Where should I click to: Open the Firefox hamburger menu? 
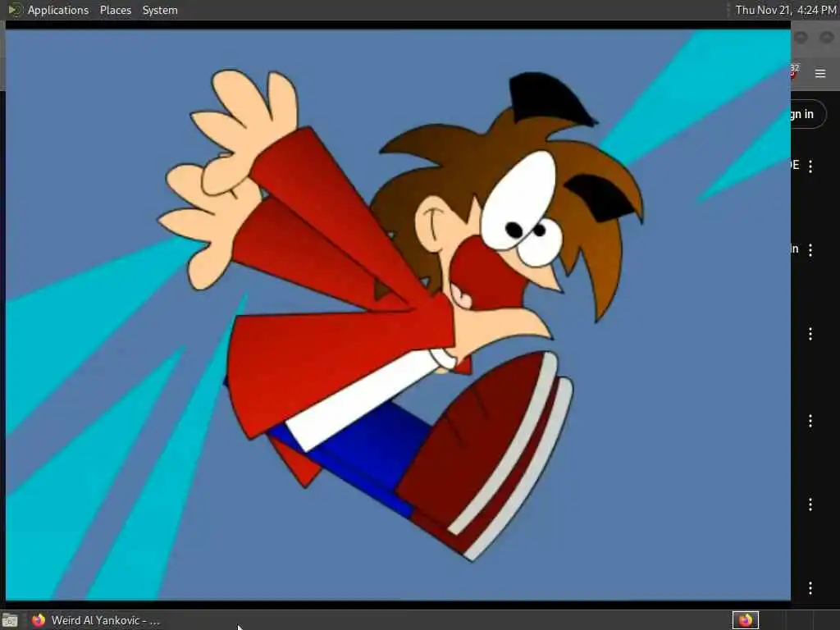[820, 73]
